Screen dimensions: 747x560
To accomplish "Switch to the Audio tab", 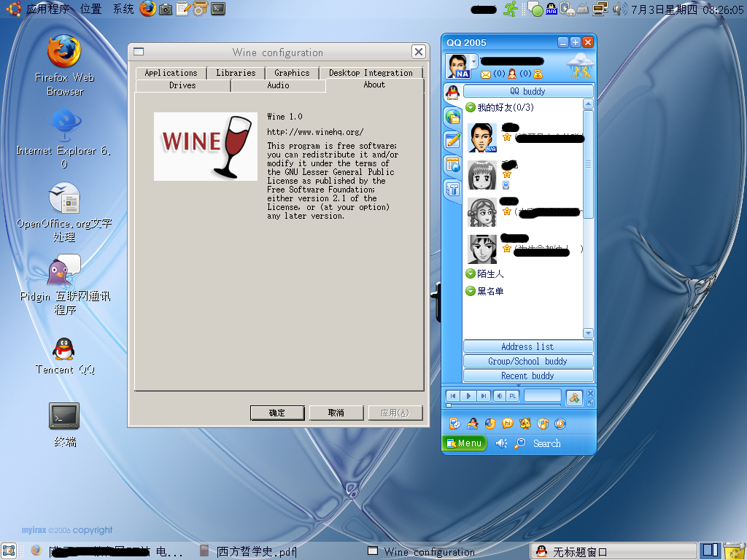I will tap(278, 85).
